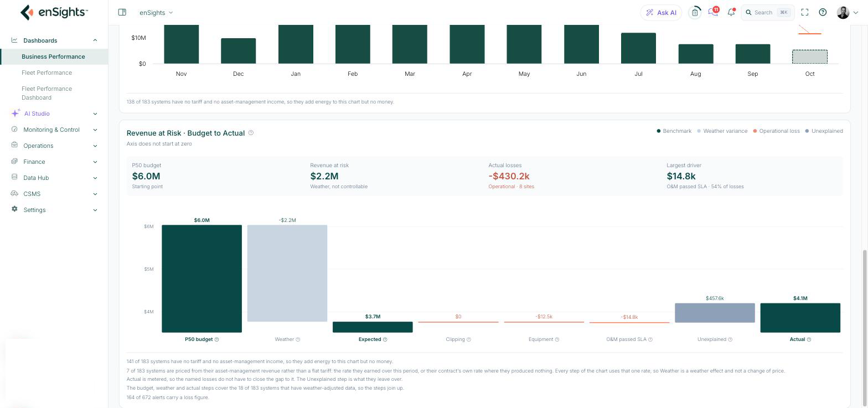Viewport: 868px width, 408px height.
Task: Expand the Operations section chevron
Action: [95, 146]
